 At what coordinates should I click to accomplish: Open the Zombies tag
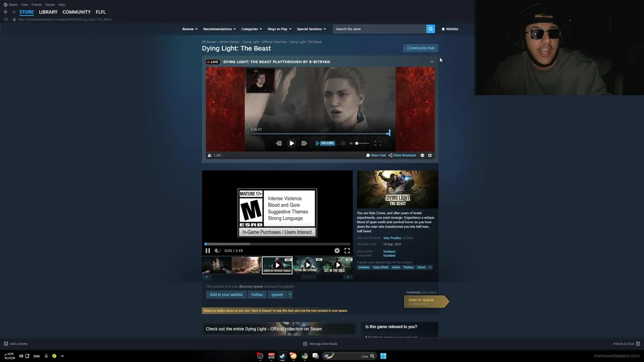[x=364, y=267]
